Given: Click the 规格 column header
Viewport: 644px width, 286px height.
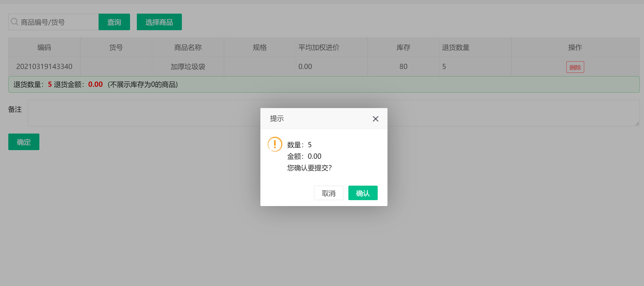Looking at the screenshot, I should tap(259, 47).
